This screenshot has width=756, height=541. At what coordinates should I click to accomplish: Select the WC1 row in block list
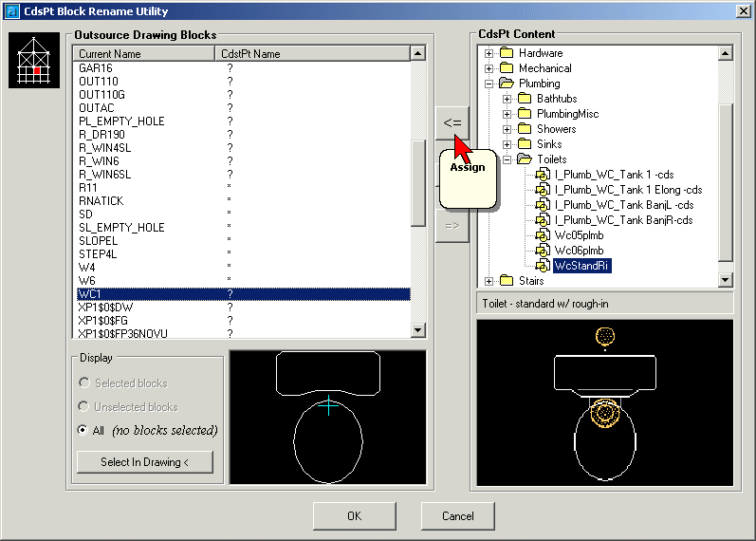click(244, 294)
